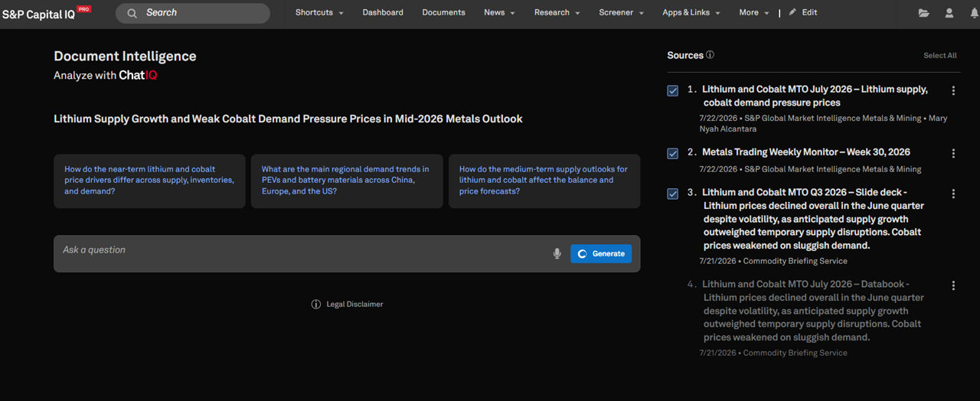The height and width of the screenshot is (401, 980).
Task: Expand the Screener dropdown menu
Action: [622, 12]
